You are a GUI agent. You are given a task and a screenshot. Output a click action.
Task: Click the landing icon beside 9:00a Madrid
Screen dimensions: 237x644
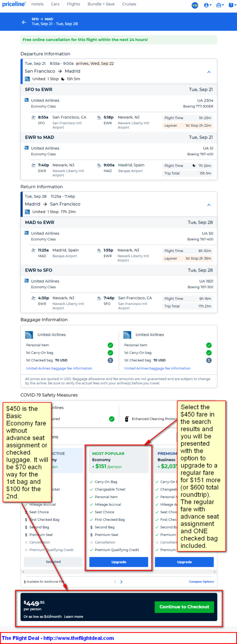coord(99,165)
